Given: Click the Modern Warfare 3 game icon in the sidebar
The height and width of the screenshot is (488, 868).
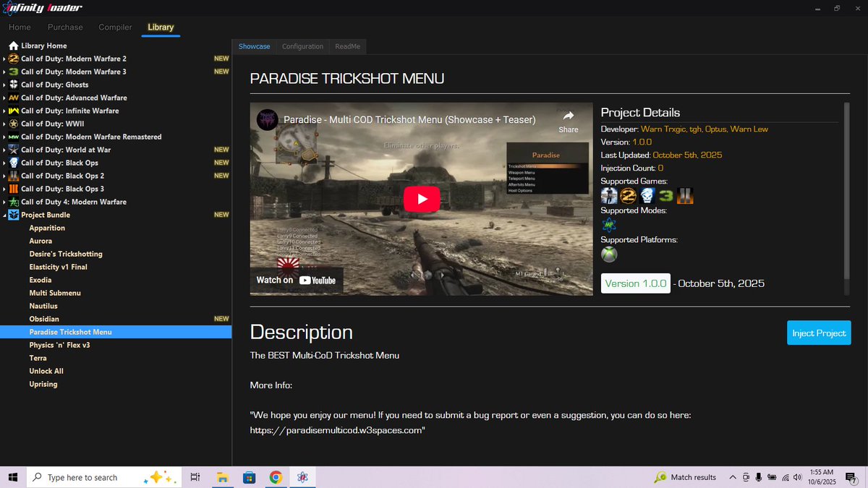Looking at the screenshot, I should pos(14,72).
